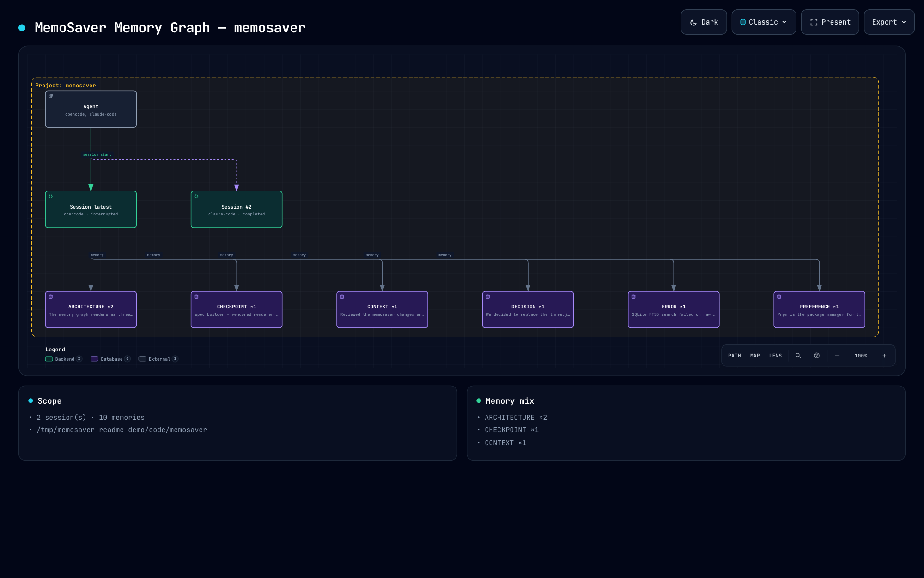Select the Session latest node
The image size is (924, 578).
(x=91, y=209)
